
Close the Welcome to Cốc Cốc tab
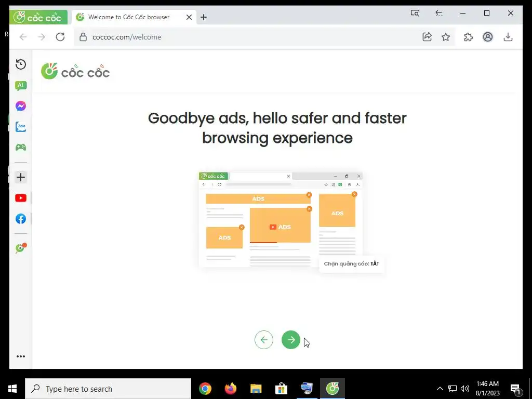[189, 17]
